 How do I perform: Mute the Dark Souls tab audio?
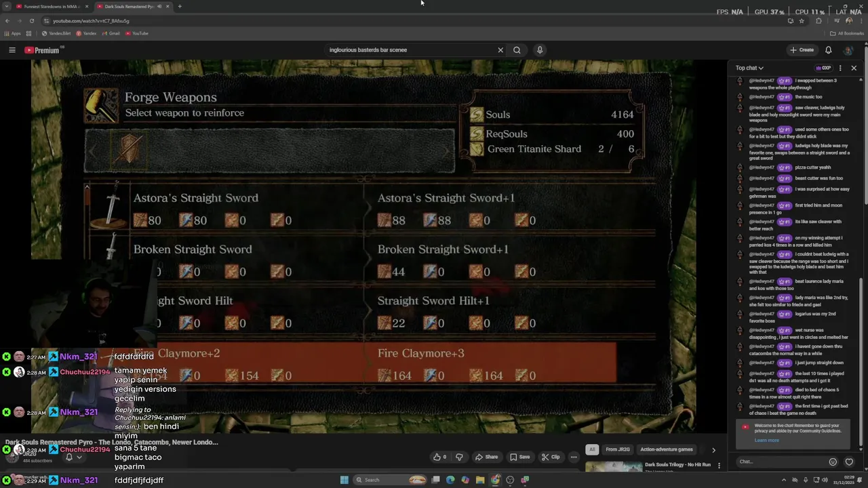(159, 6)
